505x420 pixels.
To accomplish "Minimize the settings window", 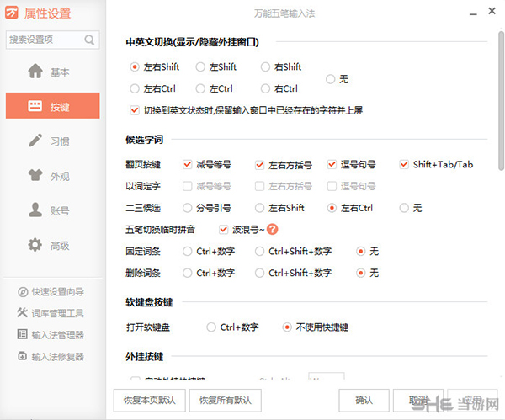I will (473, 14).
